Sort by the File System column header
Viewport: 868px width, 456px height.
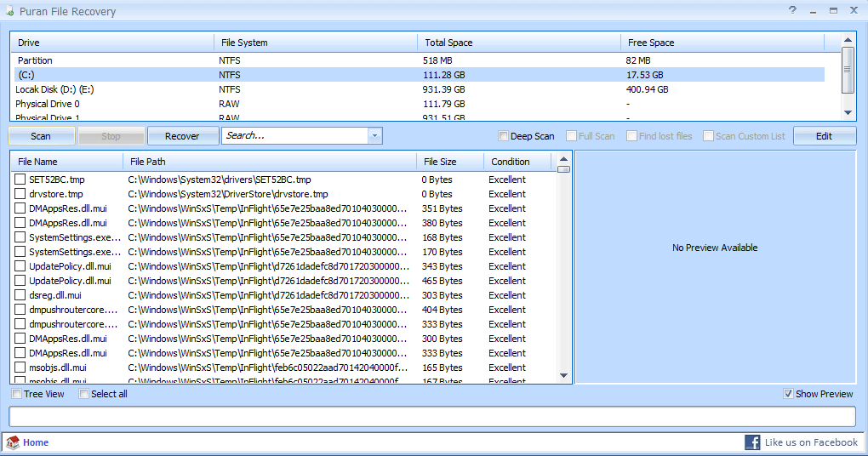pyautogui.click(x=316, y=43)
